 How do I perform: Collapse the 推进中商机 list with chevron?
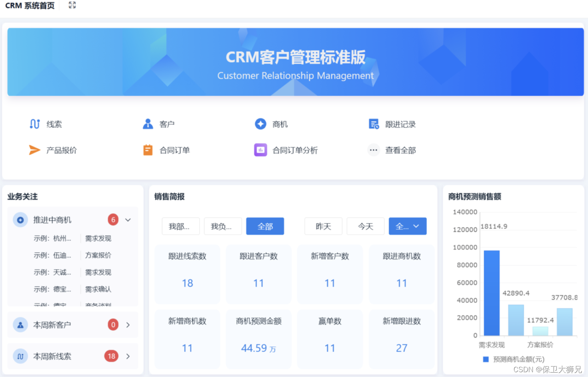(x=128, y=220)
